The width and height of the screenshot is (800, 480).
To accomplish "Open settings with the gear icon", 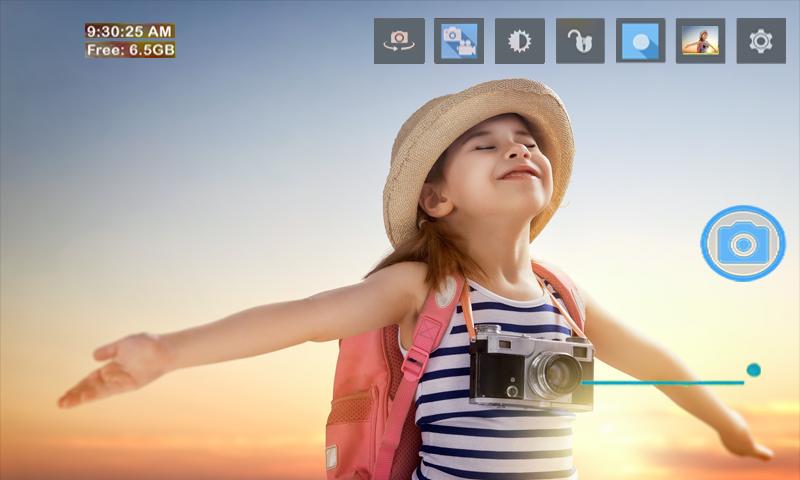I will coord(761,41).
